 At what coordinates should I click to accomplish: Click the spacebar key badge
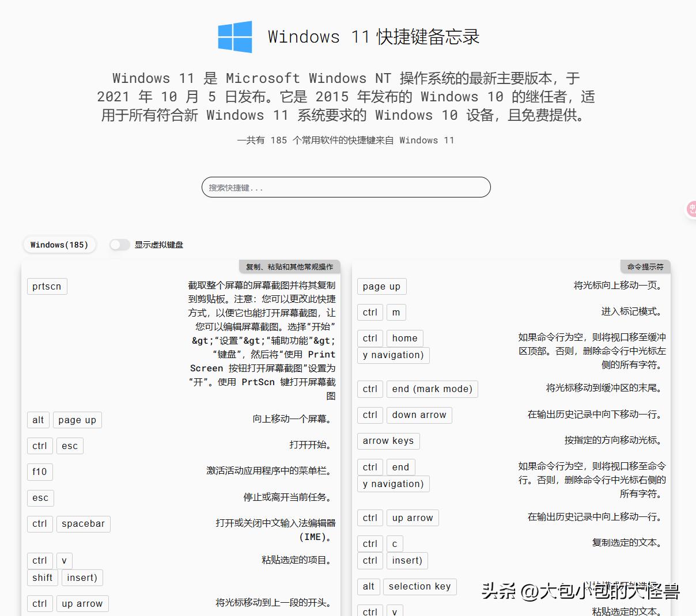pos(83,523)
